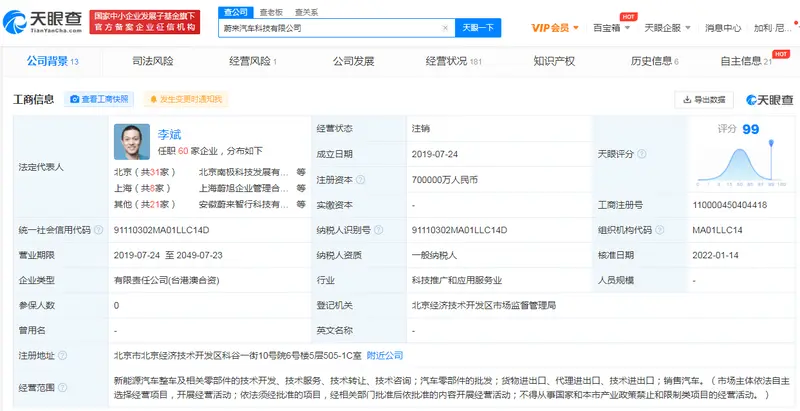Click the 科技推广和应用服务业 industry value

point(458,280)
